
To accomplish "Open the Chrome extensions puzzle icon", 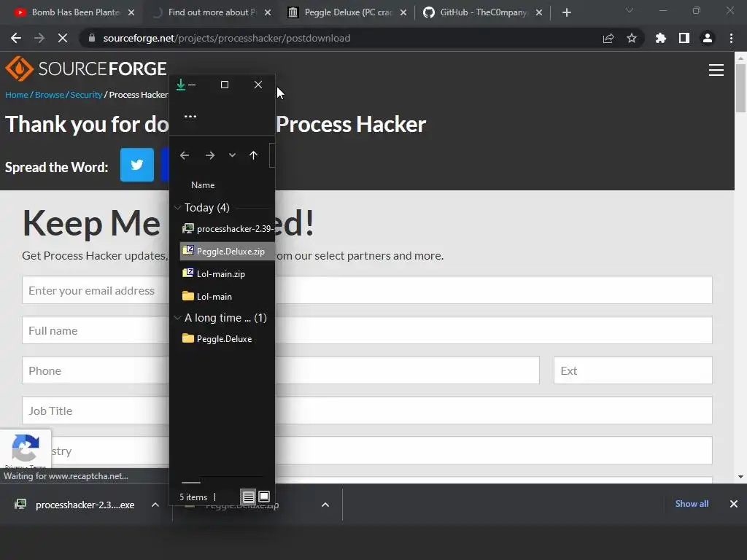I will 661,38.
